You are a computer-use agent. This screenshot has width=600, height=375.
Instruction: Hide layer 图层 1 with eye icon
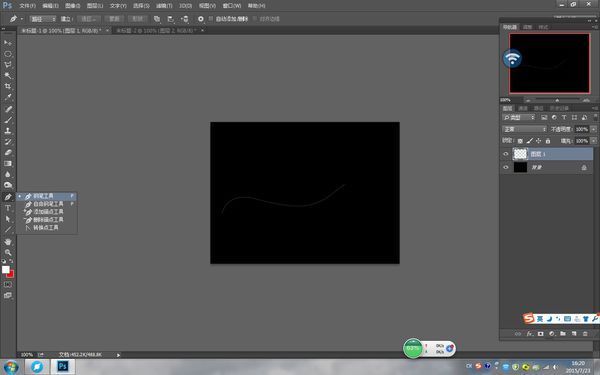506,154
